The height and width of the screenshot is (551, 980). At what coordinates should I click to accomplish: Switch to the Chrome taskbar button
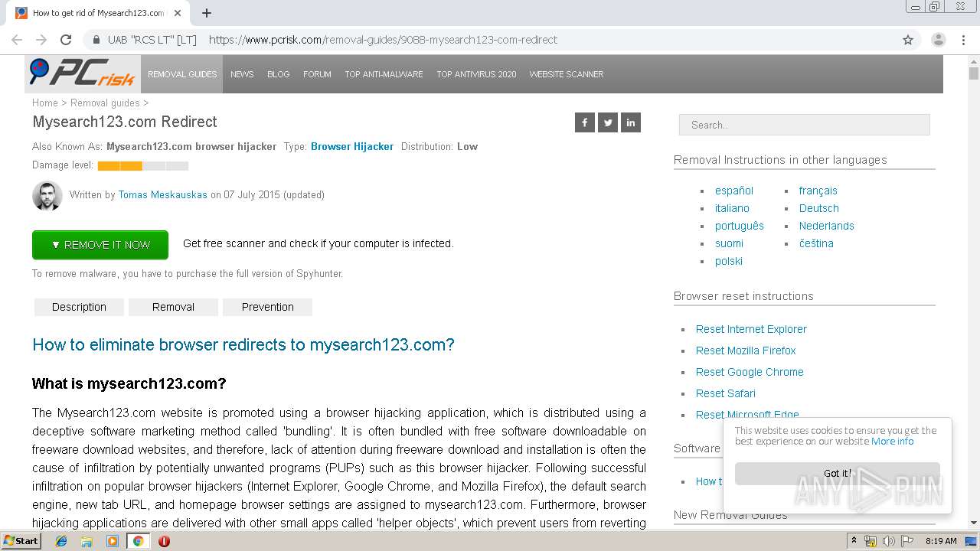139,541
